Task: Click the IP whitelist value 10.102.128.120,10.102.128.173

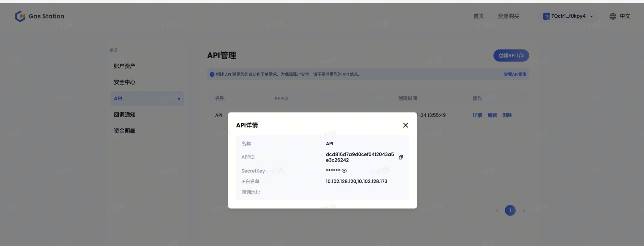Action: [x=356, y=182]
